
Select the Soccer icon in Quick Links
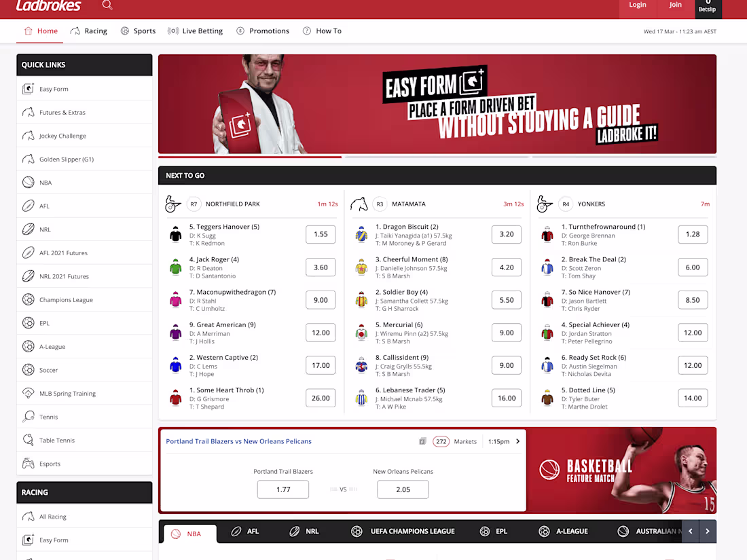click(28, 369)
